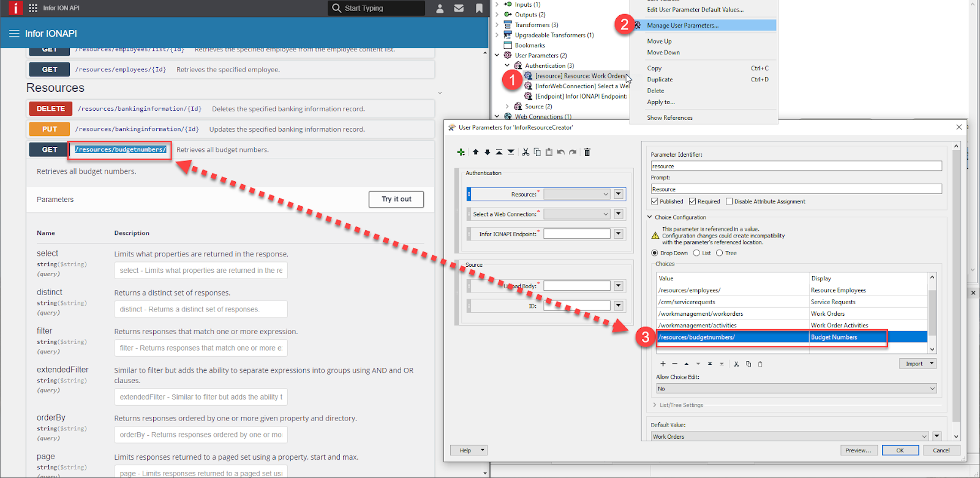Image resolution: width=980 pixels, height=478 pixels.
Task: Click the Parameter Identifier input field
Action: (x=796, y=166)
